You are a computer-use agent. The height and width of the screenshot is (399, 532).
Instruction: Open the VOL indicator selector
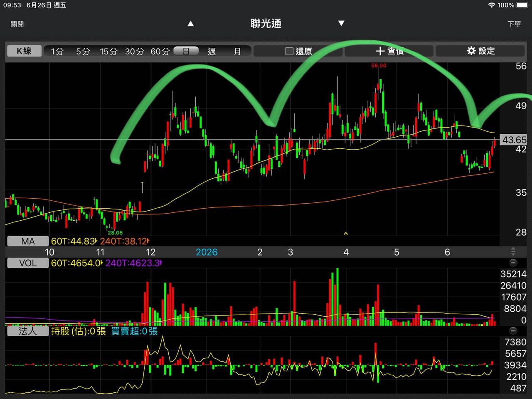point(28,263)
